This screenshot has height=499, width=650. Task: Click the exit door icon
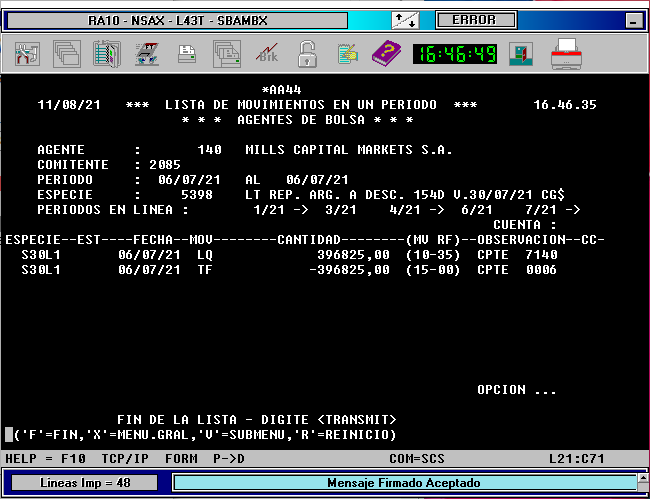coord(521,54)
